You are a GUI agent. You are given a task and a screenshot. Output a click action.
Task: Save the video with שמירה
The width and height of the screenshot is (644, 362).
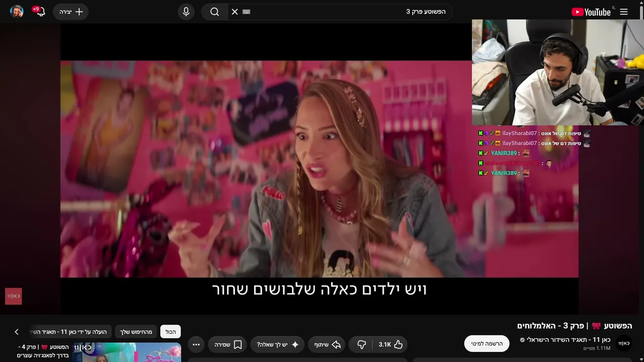click(x=228, y=344)
